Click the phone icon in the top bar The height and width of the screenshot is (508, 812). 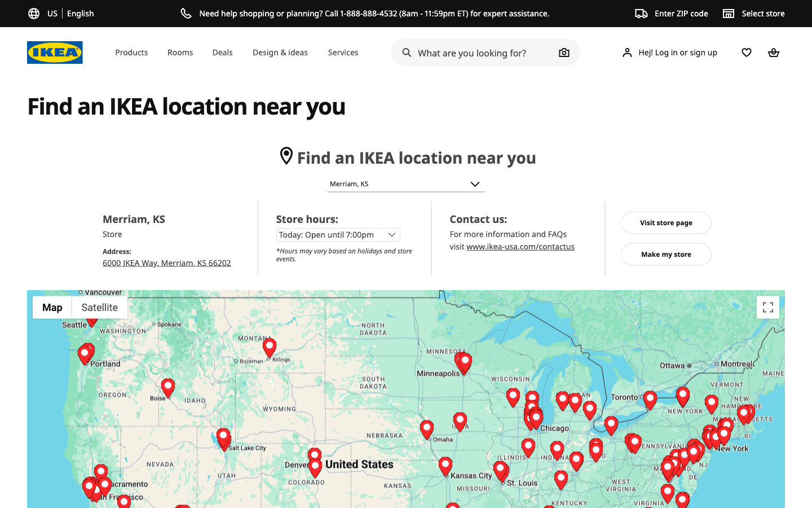click(186, 13)
